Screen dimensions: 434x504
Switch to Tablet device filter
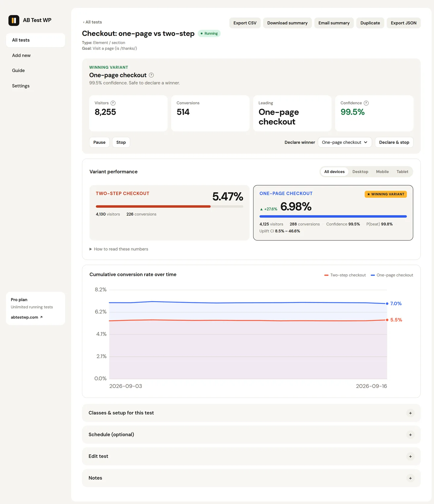(402, 172)
